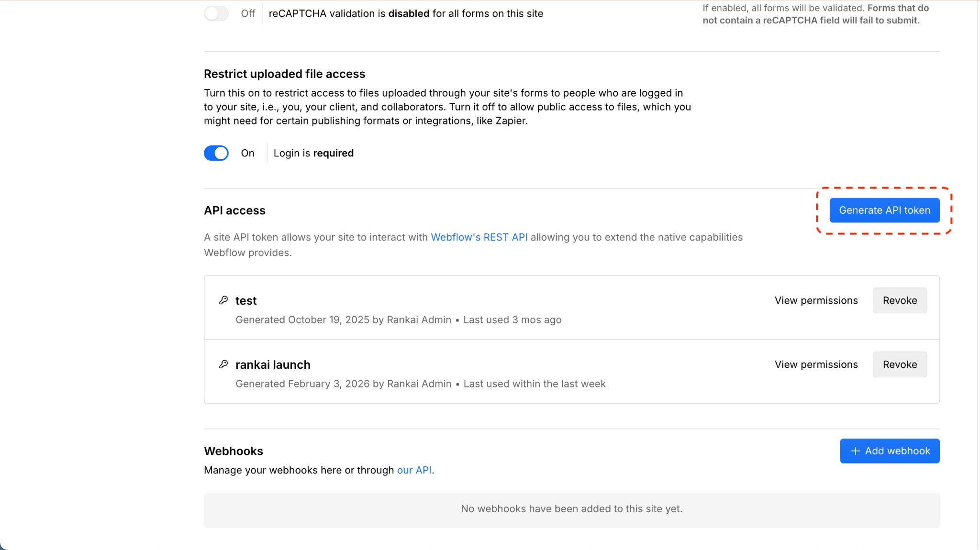
Task: Click the key icon beside rankai launch token
Action: 224,364
